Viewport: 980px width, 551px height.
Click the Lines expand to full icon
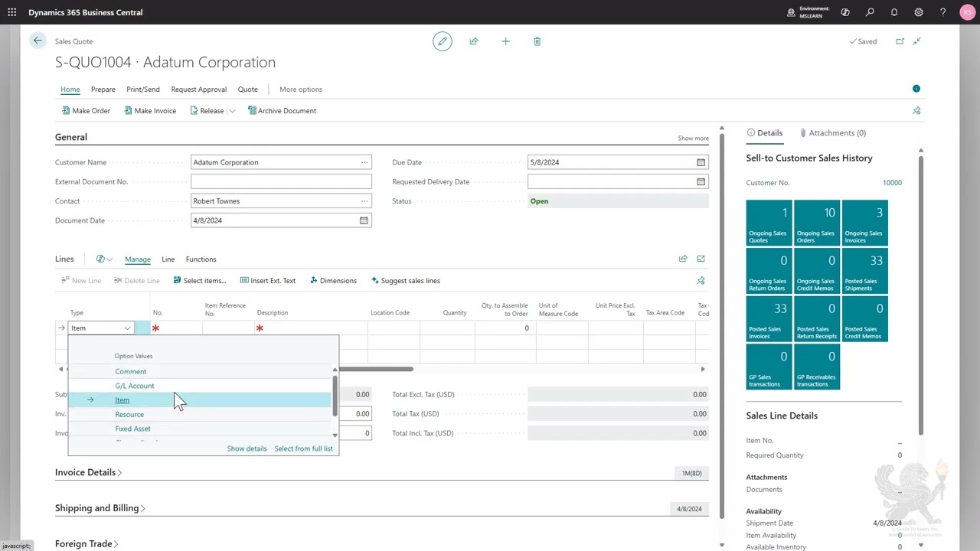701,259
